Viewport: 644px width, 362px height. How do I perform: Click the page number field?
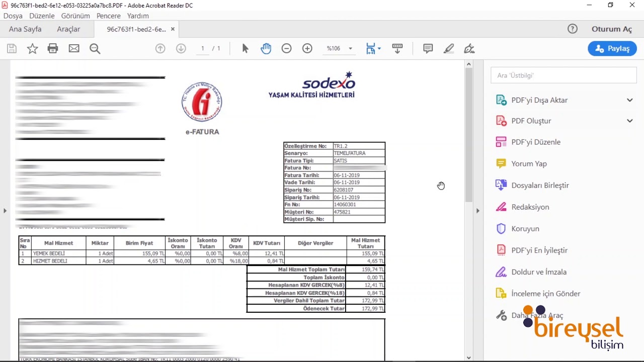pos(203,49)
